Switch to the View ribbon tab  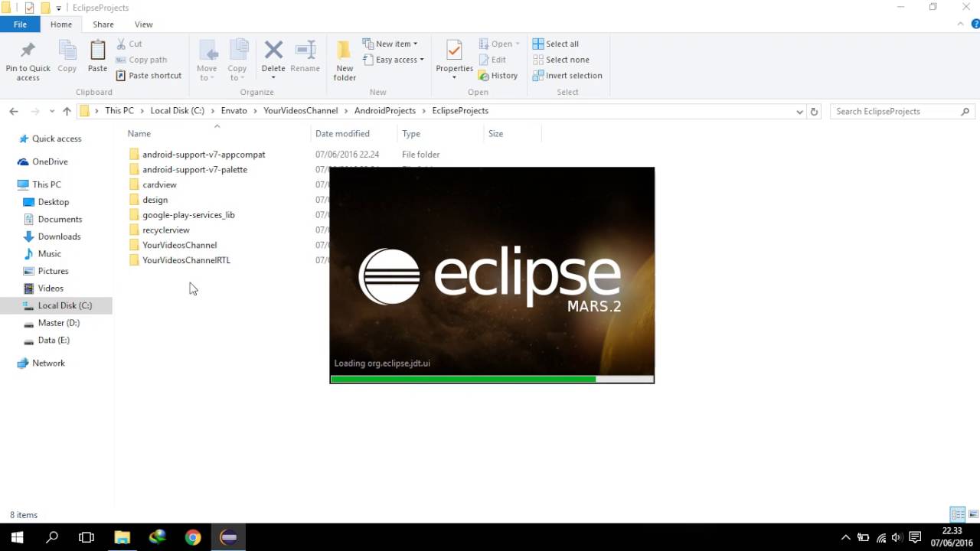pyautogui.click(x=143, y=24)
